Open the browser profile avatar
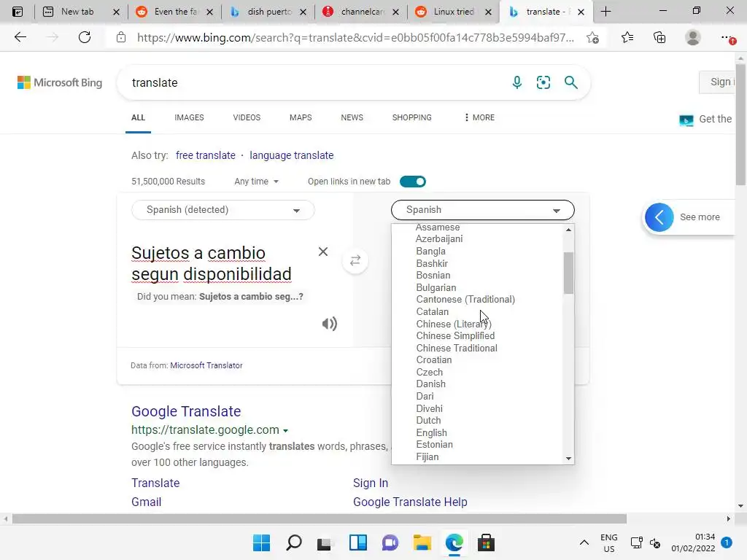747x560 pixels. coord(693,37)
